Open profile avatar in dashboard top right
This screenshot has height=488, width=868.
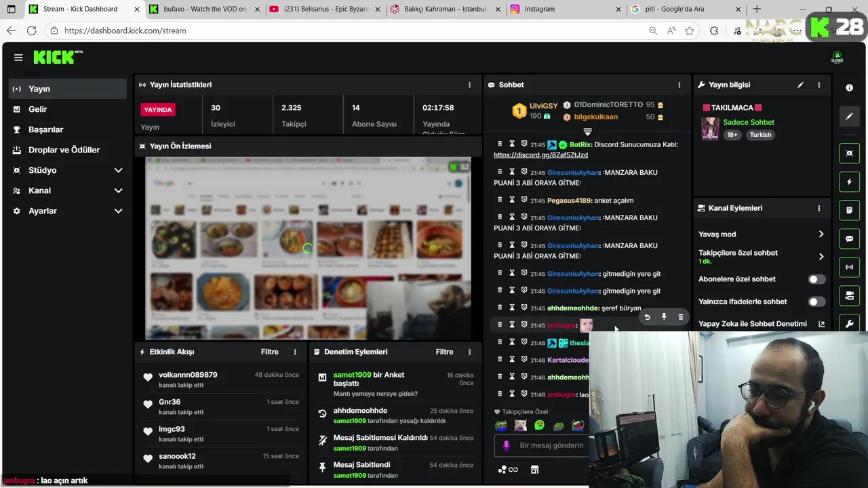pyautogui.click(x=837, y=58)
